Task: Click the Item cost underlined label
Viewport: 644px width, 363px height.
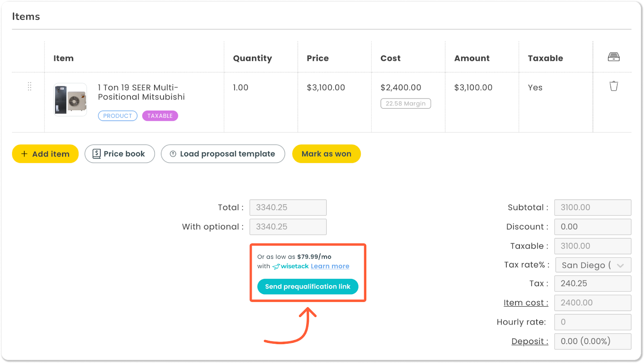Action: [x=526, y=303]
